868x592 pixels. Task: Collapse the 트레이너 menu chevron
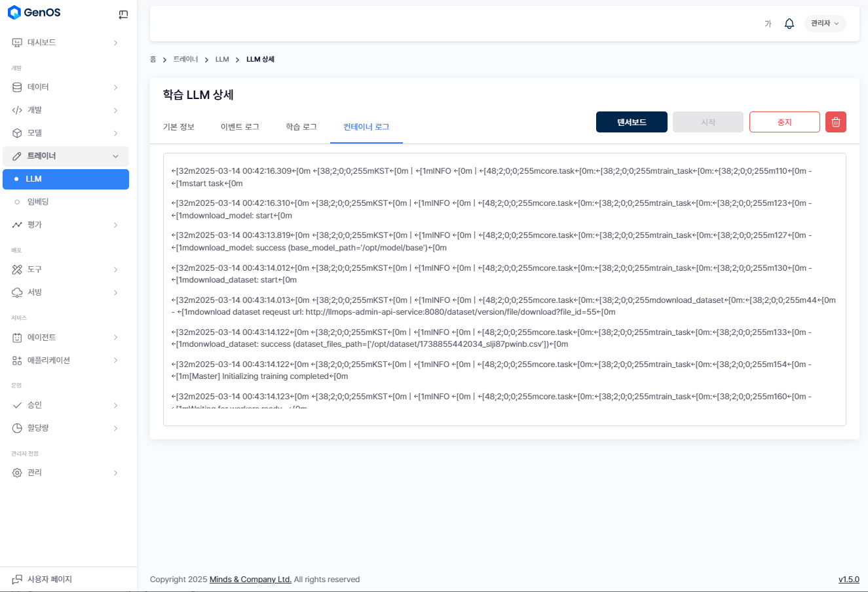point(116,156)
